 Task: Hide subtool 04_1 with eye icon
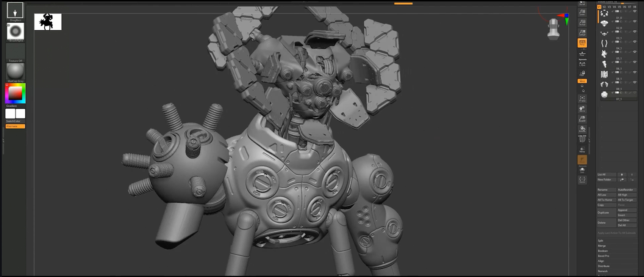[x=635, y=42]
